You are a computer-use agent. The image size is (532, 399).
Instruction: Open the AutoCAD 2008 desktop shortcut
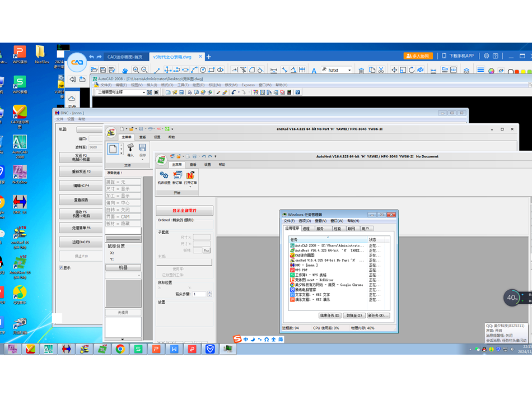point(20,147)
